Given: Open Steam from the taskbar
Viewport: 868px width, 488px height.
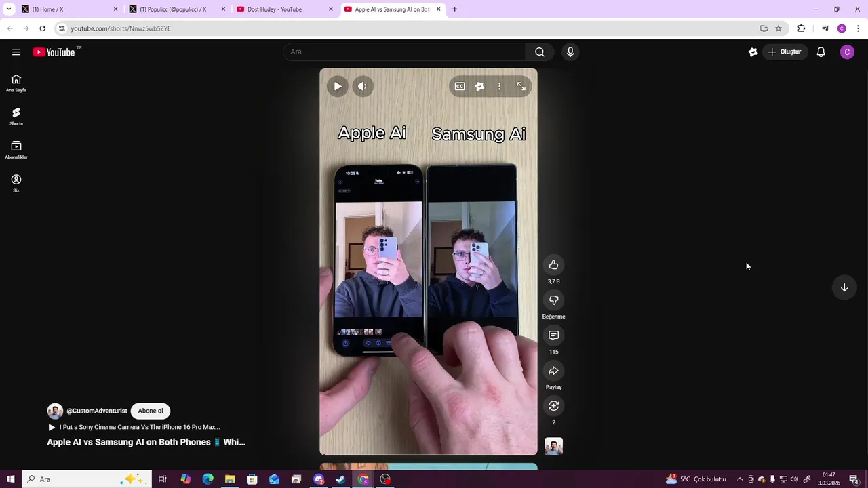Looking at the screenshot, I should (x=340, y=479).
